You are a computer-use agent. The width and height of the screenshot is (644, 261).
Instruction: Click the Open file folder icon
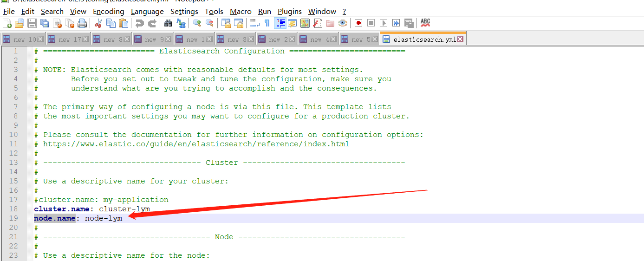[x=20, y=23]
